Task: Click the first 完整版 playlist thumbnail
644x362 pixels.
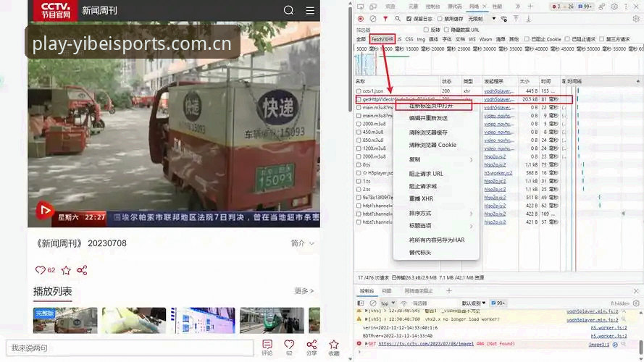Action: click(65, 321)
